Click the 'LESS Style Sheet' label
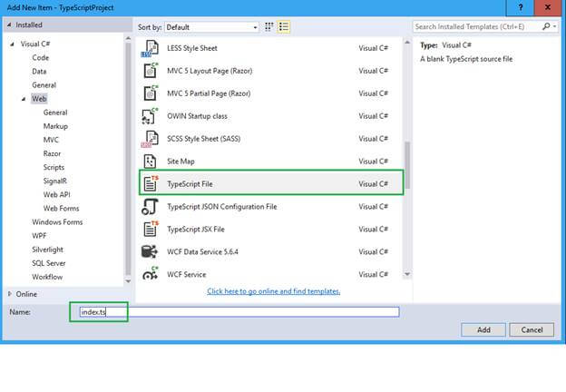 coord(192,48)
